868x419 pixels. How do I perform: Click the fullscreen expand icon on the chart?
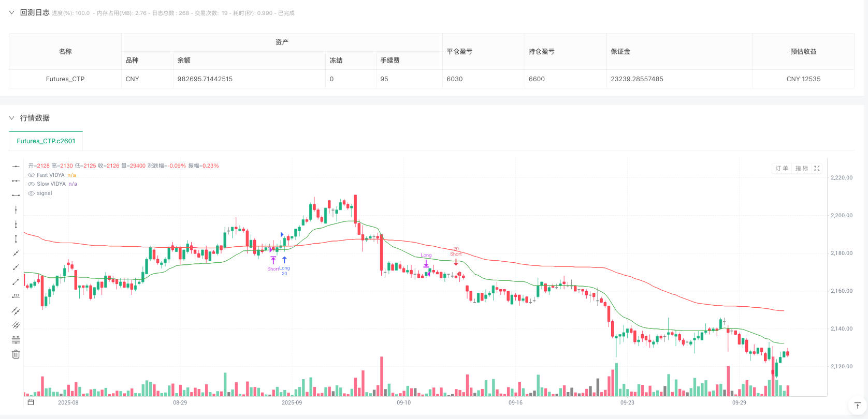coord(817,168)
